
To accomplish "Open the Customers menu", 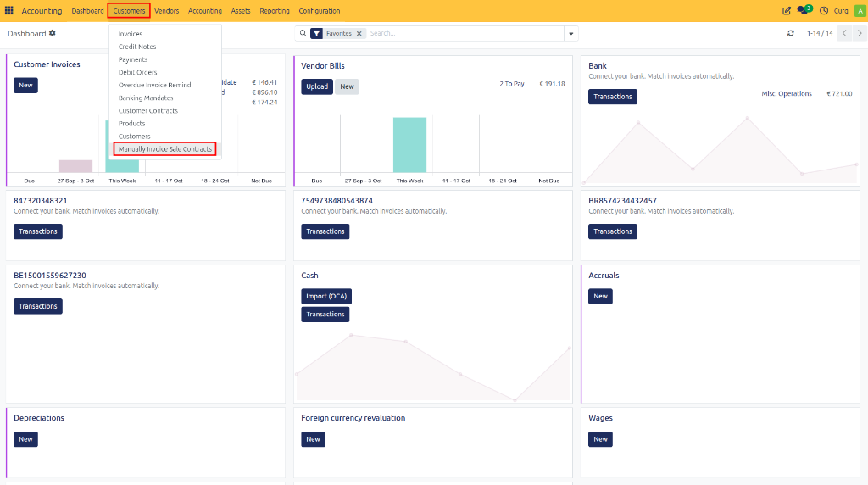I will pyautogui.click(x=129, y=10).
